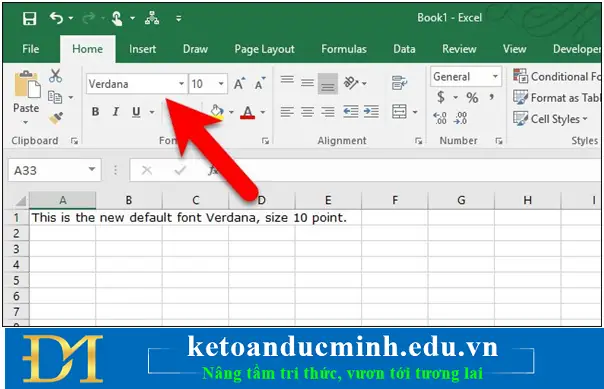604x389 pixels.
Task: Expand the font name dropdown arrow
Action: click(181, 84)
